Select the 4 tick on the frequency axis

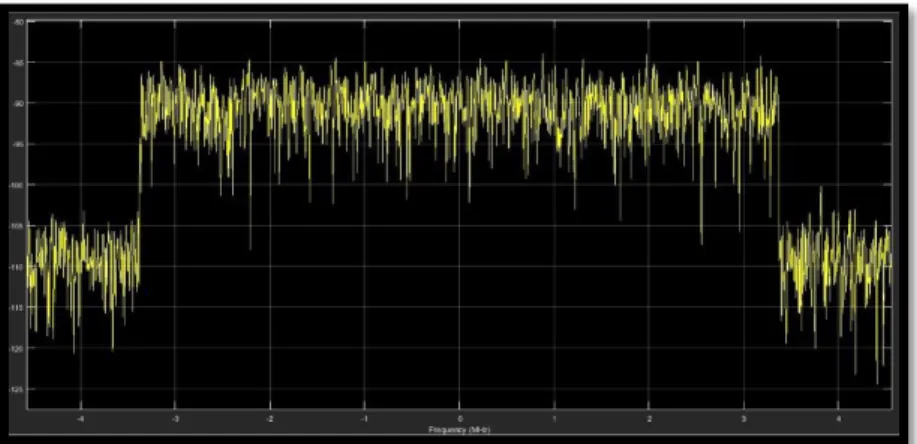click(x=838, y=419)
